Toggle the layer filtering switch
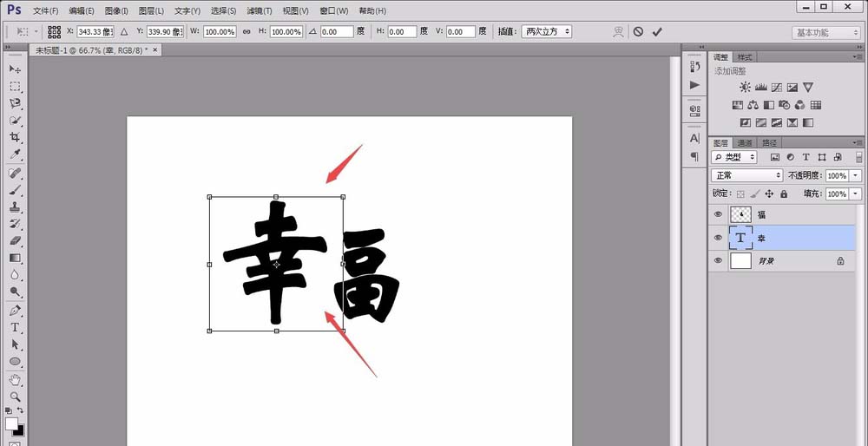Image resolution: width=868 pixels, height=446 pixels. point(858,157)
